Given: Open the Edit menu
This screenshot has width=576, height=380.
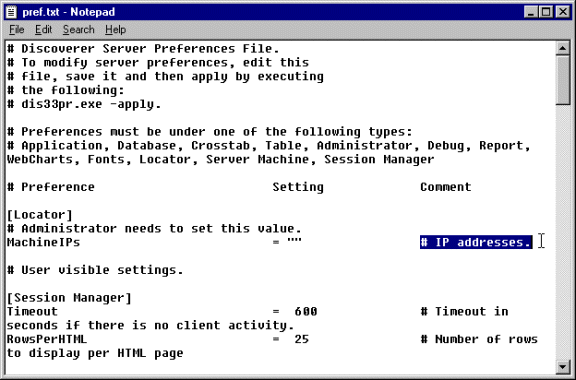Looking at the screenshot, I should point(43,30).
